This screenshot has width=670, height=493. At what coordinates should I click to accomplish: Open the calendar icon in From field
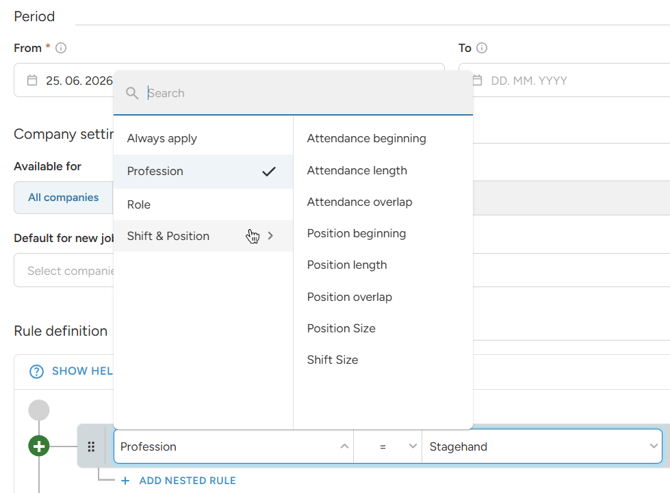[32, 80]
